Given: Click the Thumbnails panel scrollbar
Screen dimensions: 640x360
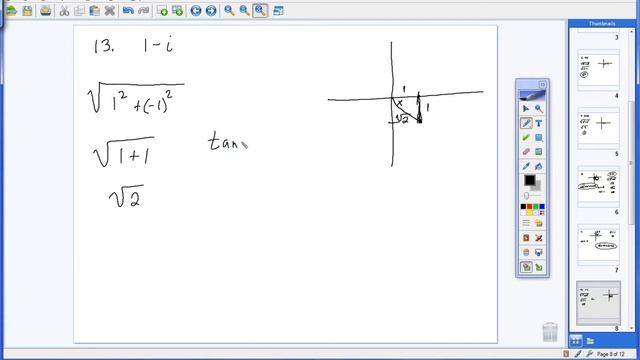Looking at the screenshot, I should (631, 163).
